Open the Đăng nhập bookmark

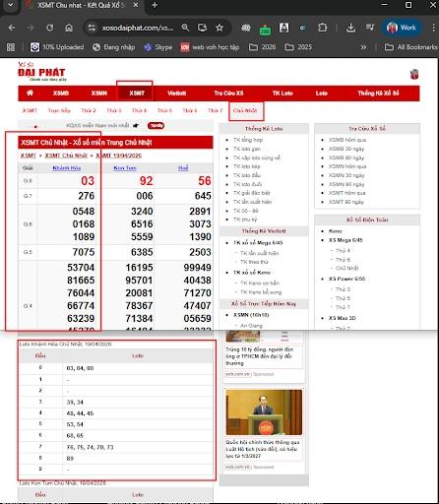point(114,47)
